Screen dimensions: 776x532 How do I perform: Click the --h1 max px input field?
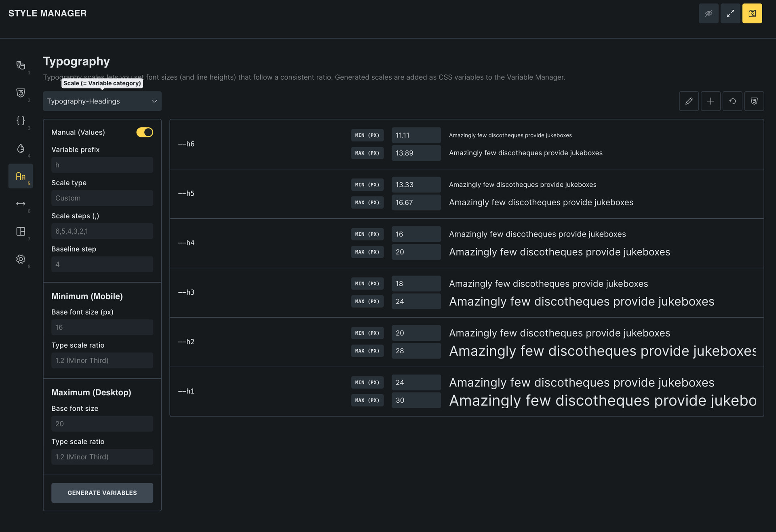tap(416, 400)
